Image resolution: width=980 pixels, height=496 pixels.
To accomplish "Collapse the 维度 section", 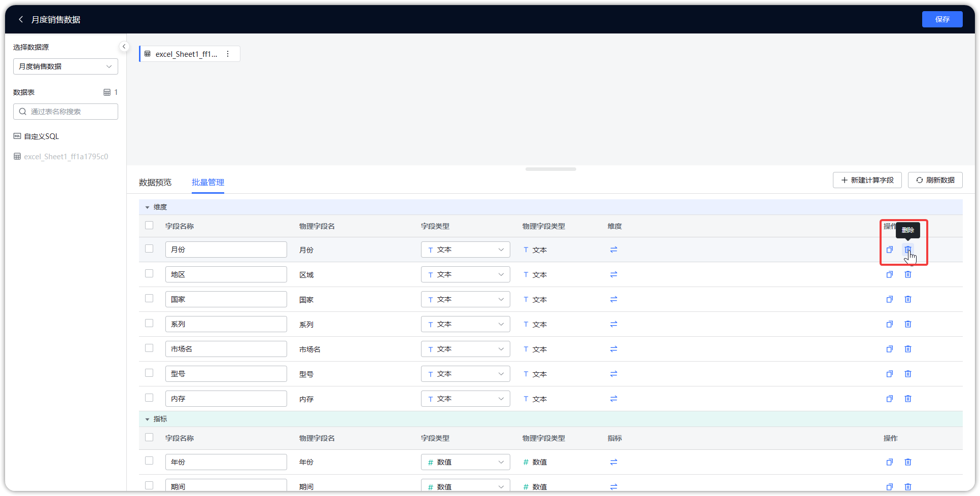I will (148, 207).
